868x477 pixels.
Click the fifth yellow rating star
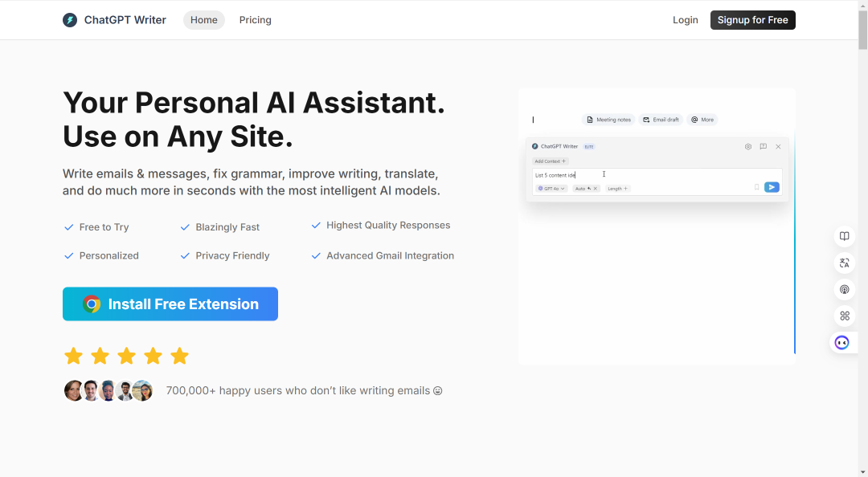(179, 356)
